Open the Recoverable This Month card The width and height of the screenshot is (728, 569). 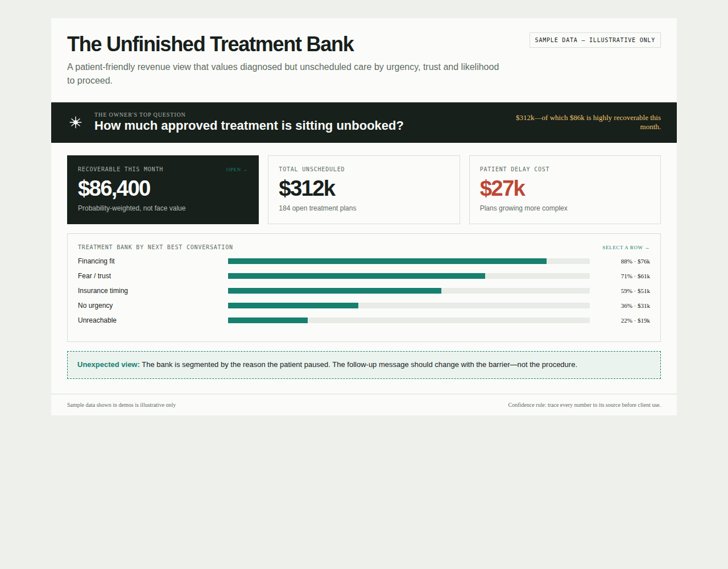(163, 189)
